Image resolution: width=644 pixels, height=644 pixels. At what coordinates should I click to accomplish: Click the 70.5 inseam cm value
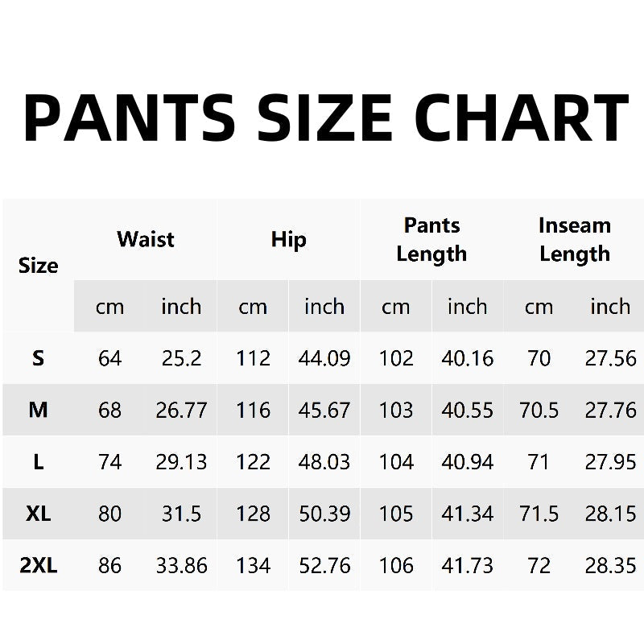pos(539,410)
